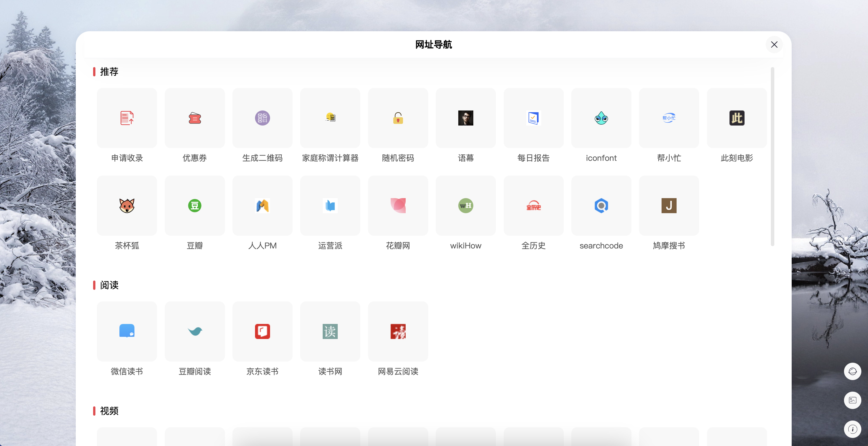The image size is (868, 446).
Task: Open the 申请收录 submission icon
Action: point(127,118)
